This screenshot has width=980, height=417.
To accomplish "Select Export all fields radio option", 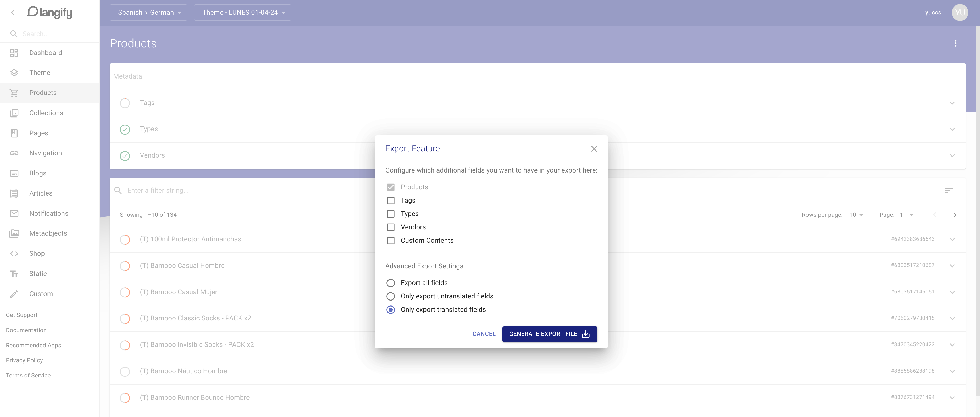I will pos(390,283).
